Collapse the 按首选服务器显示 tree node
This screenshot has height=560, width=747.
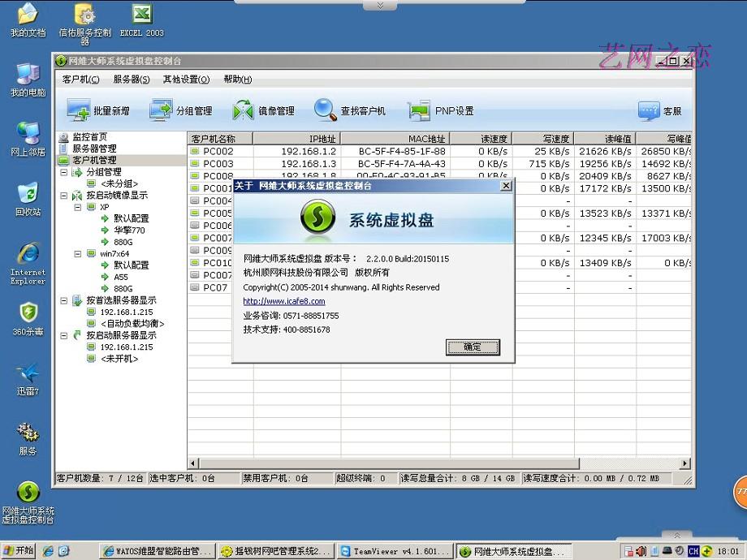64,300
